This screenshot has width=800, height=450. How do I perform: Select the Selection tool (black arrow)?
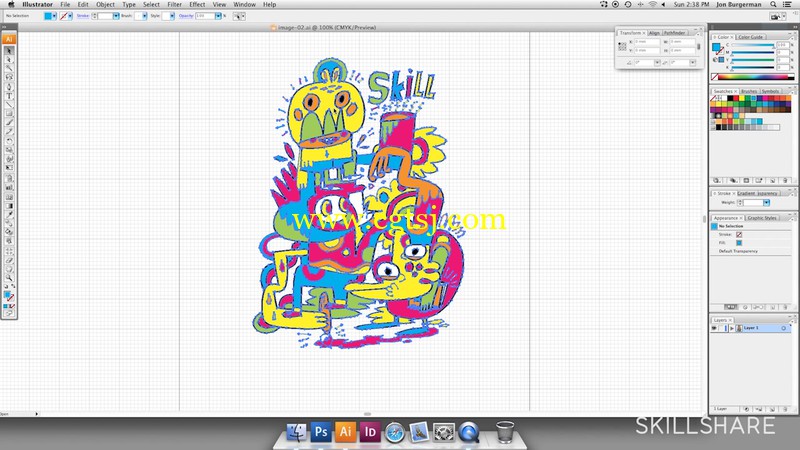tap(9, 51)
